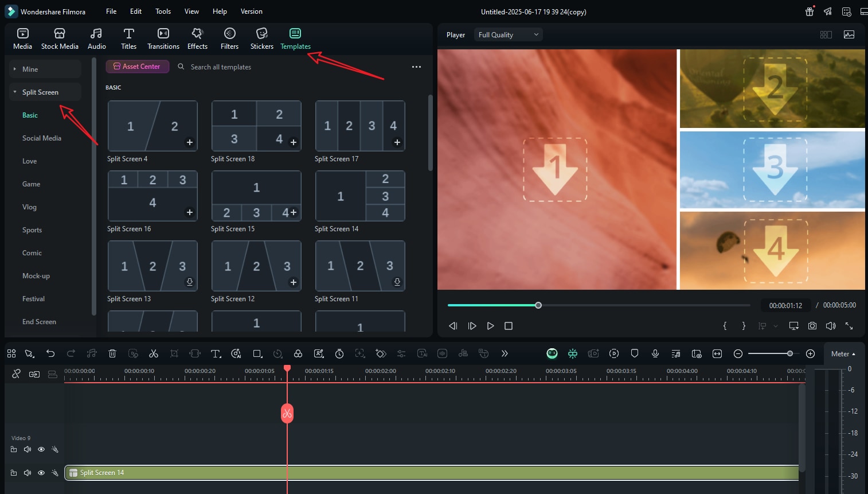
Task: Open the Titles tab
Action: pyautogui.click(x=128, y=38)
